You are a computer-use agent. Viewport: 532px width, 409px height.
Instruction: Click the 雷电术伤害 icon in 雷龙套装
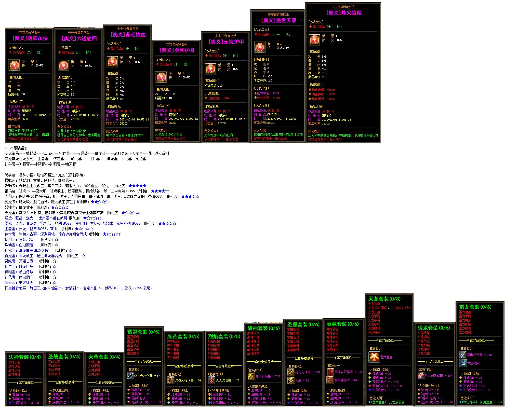[463, 355]
